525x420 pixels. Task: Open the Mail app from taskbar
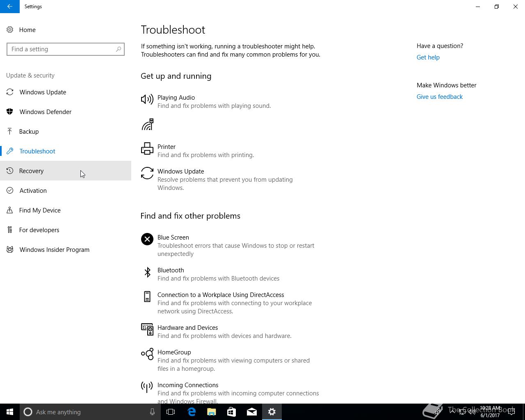[252, 412]
